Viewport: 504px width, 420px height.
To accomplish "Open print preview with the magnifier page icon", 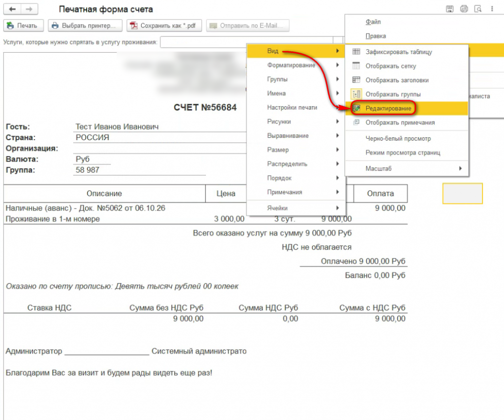I will [x=478, y=9].
